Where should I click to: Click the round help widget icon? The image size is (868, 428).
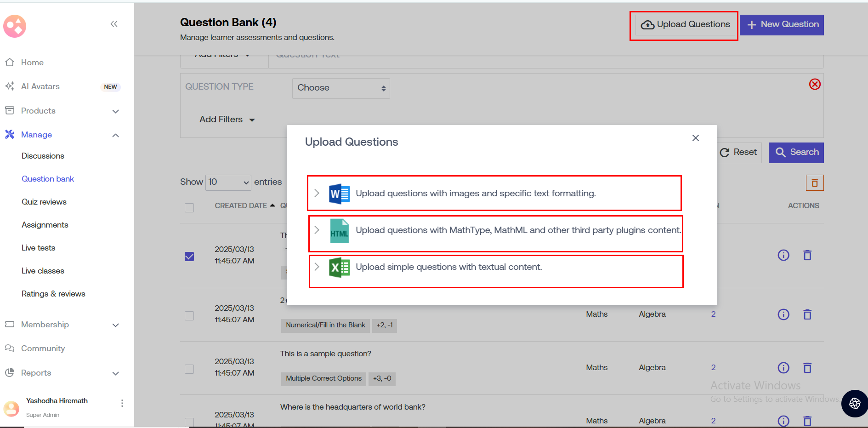click(x=854, y=404)
